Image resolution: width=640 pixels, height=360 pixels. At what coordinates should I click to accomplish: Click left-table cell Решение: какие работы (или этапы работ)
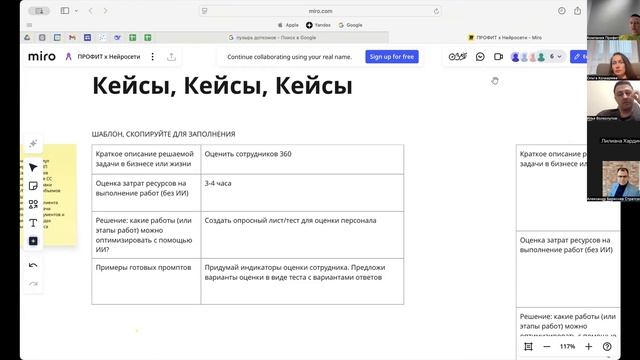tap(146, 235)
